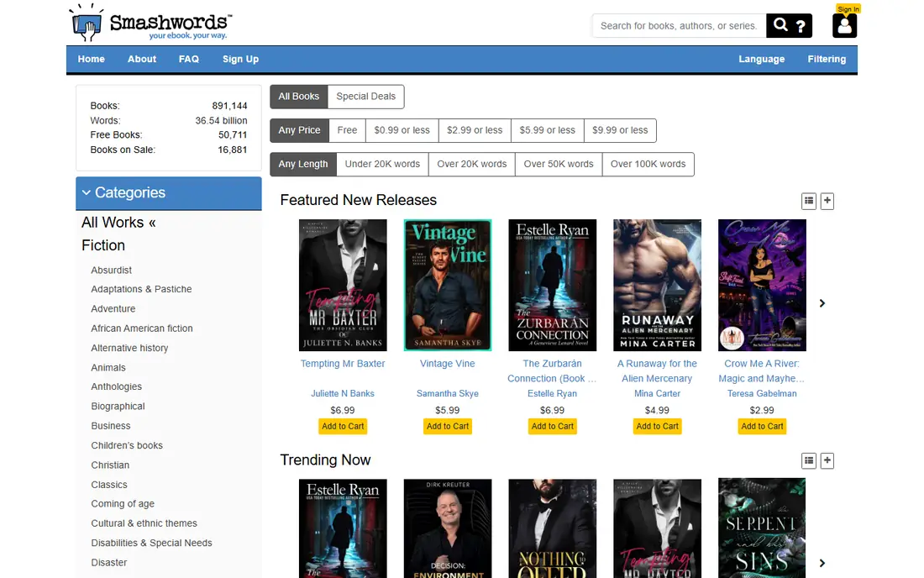Select All Works category
Image resolution: width=924 pixels, height=578 pixels.
118,223
